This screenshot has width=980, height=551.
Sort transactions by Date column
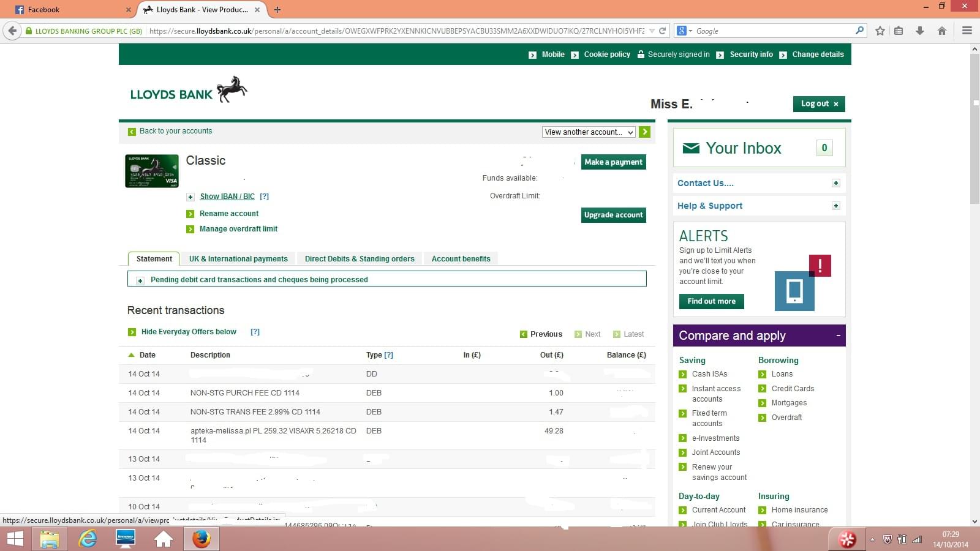tap(141, 355)
